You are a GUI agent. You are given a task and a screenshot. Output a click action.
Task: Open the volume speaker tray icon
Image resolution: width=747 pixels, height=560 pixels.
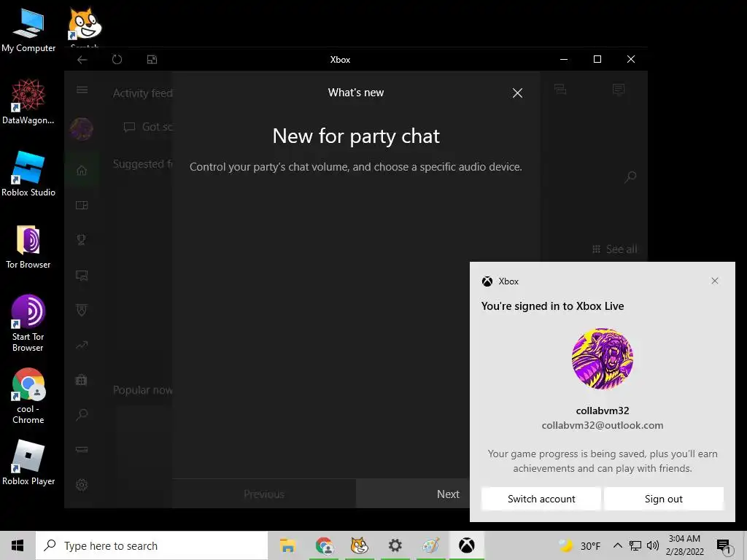tap(653, 545)
